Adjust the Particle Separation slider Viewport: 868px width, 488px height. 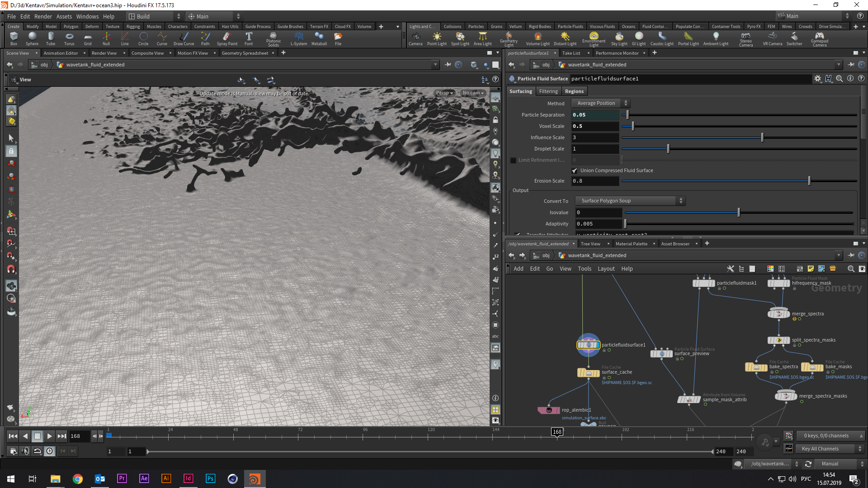click(739, 115)
